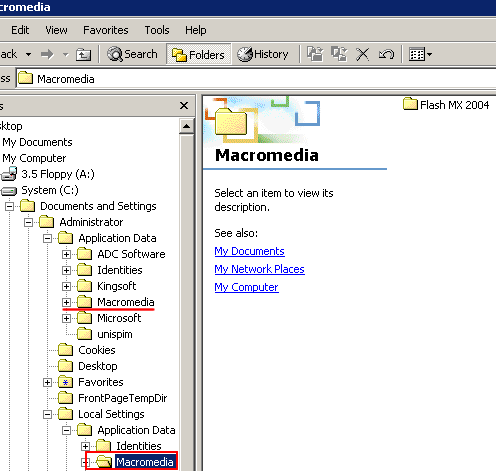Screen dimensions: 496x471
Task: Select the highlighted Macromedia folder
Action: [x=135, y=462]
